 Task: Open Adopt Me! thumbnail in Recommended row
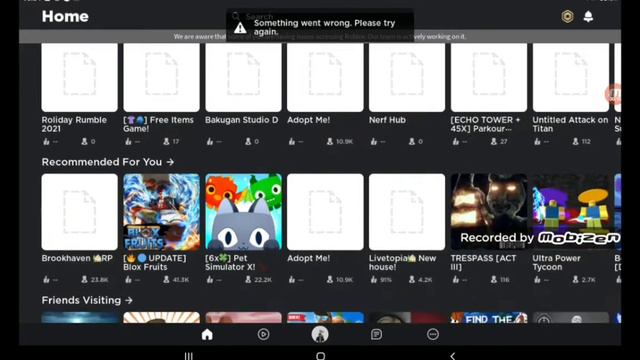[x=325, y=212]
